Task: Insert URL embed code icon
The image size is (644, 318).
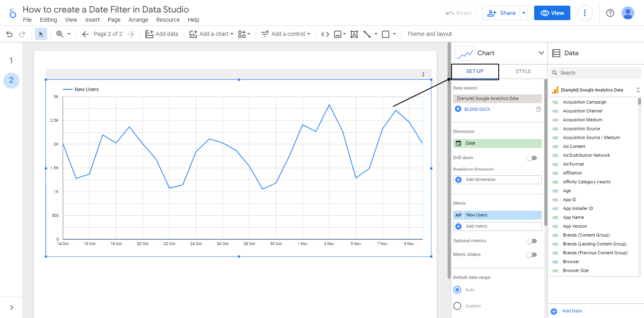Action: [325, 34]
